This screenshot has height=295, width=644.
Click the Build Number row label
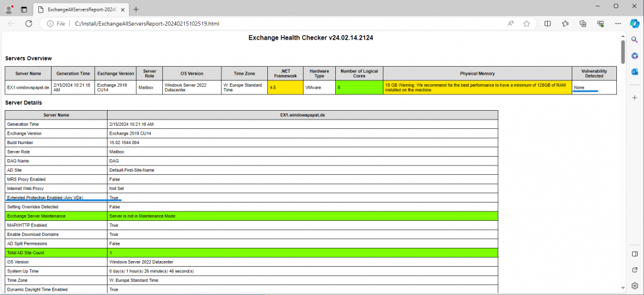click(x=20, y=143)
